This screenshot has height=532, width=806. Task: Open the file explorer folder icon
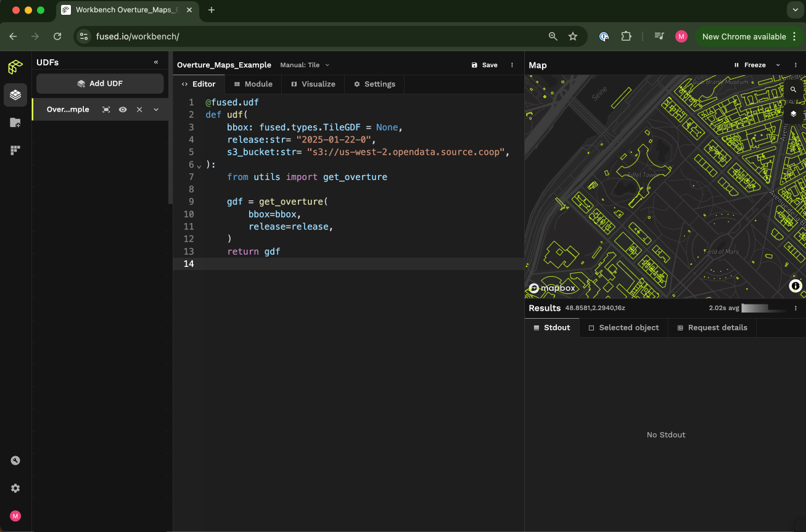[x=15, y=123]
